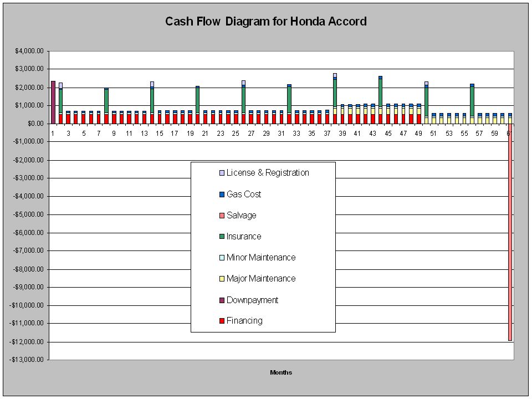Click the -$13,000.00 axis label
Image resolution: width=532 pixels, height=399 pixels.
pos(27,360)
